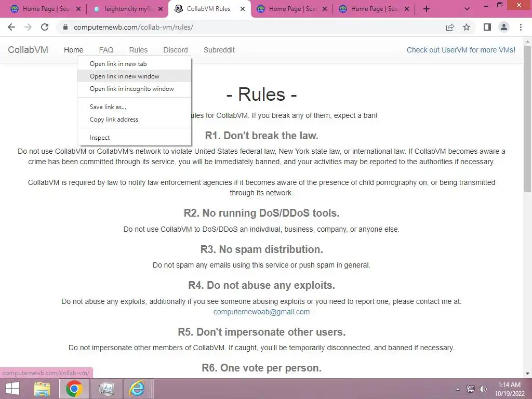Image resolution: width=532 pixels, height=399 pixels.
Task: Select Save link as... from context menu
Action: click(x=135, y=107)
